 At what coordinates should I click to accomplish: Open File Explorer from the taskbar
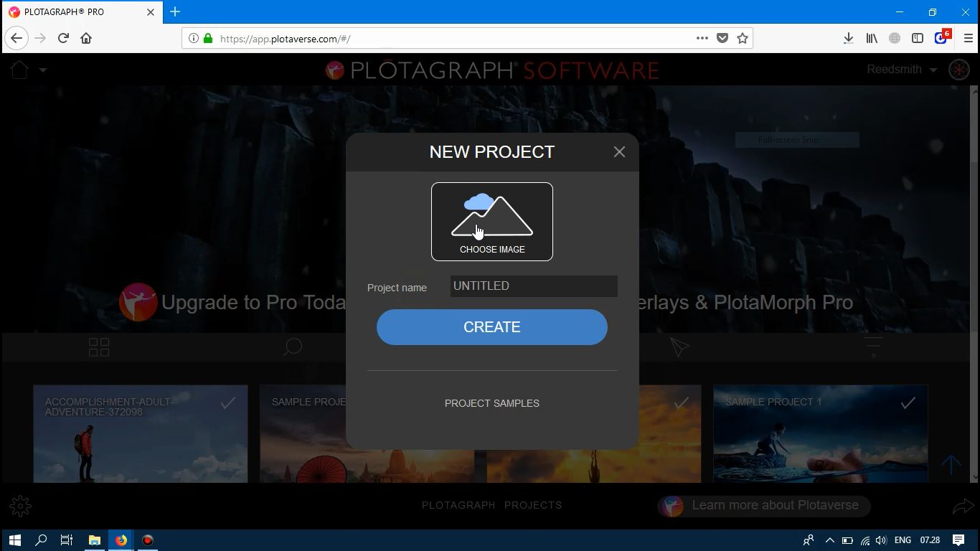[94, 540]
